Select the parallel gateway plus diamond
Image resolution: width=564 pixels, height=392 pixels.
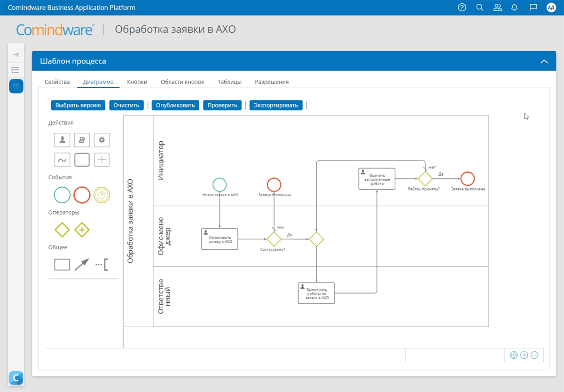(82, 230)
